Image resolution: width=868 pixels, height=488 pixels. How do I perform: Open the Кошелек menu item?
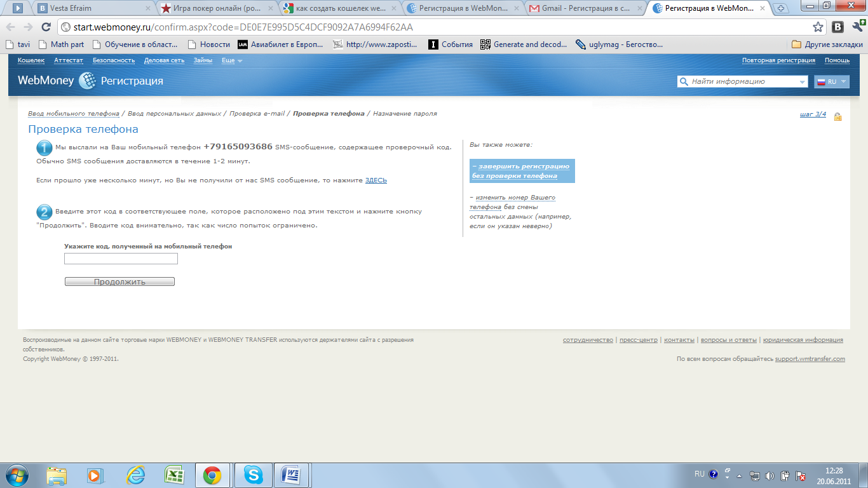31,60
